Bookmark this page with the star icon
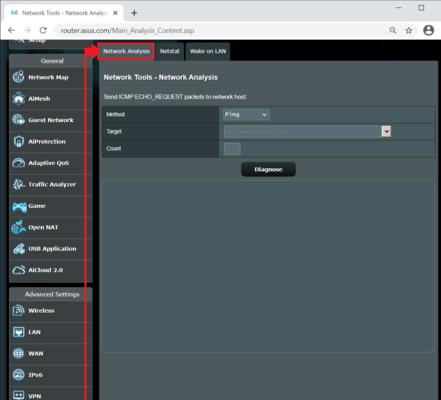Viewport: 441px width, 400px height. pyautogui.click(x=409, y=30)
